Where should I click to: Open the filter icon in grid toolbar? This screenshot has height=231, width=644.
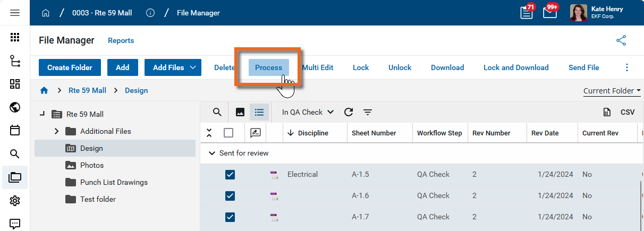click(x=368, y=112)
